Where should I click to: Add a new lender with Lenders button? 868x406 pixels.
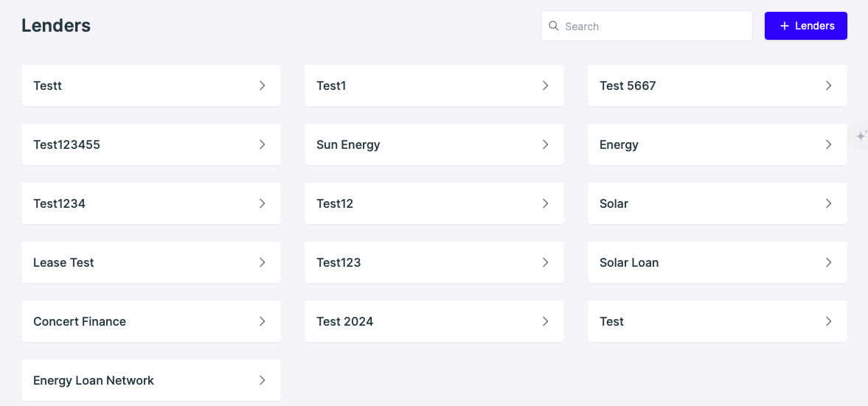coord(805,26)
